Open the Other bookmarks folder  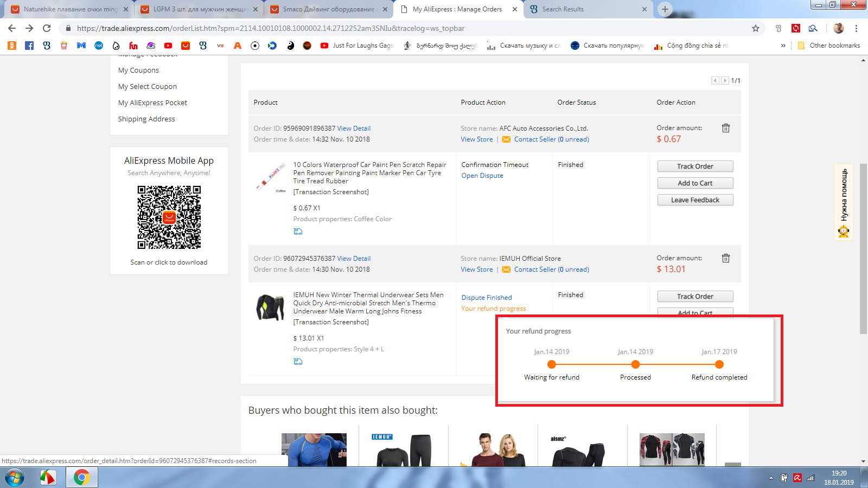point(828,46)
